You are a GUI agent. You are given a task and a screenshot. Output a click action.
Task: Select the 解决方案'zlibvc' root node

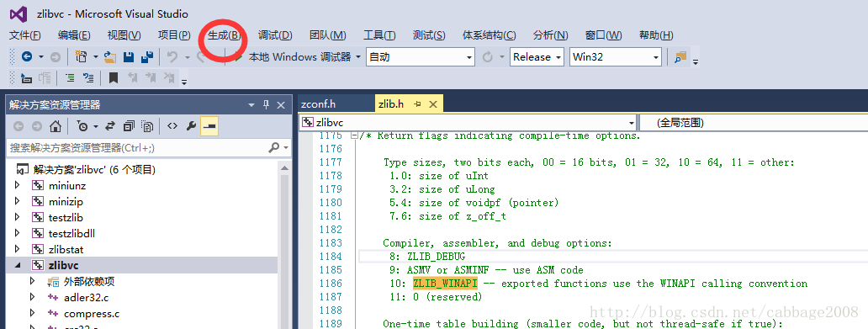coord(93,169)
